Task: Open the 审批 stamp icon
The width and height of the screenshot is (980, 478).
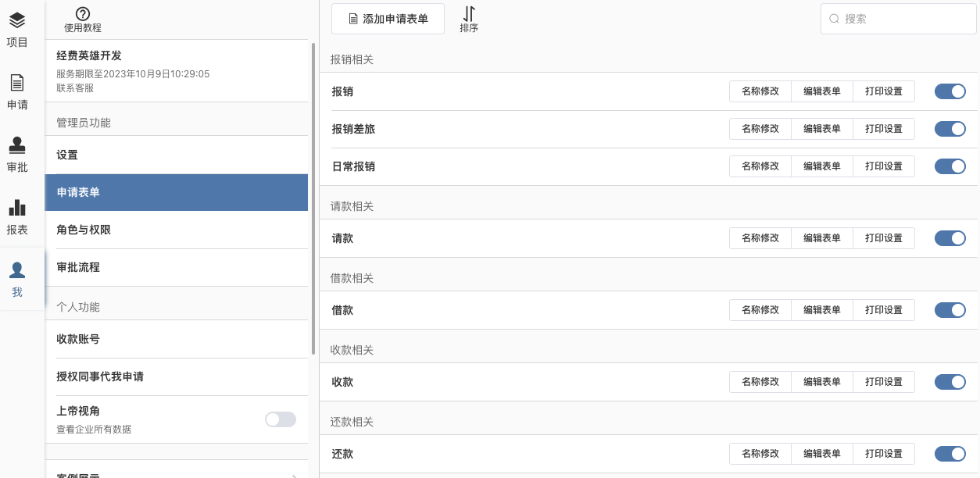Action: pyautogui.click(x=17, y=145)
